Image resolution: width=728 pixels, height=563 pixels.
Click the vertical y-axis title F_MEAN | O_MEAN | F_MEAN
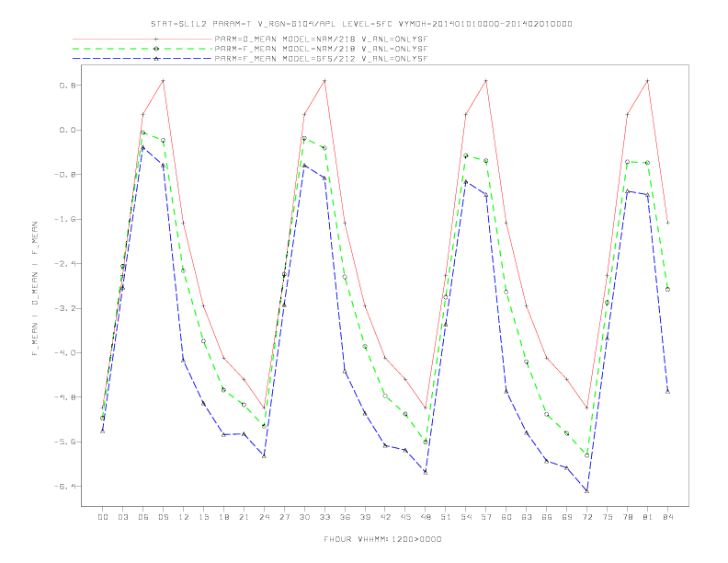pyautogui.click(x=35, y=289)
